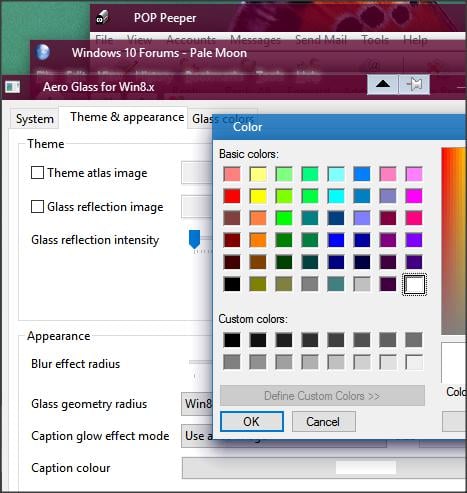Open the Caption glow effect mode dropdown
The height and width of the screenshot is (493, 467).
pos(197,436)
